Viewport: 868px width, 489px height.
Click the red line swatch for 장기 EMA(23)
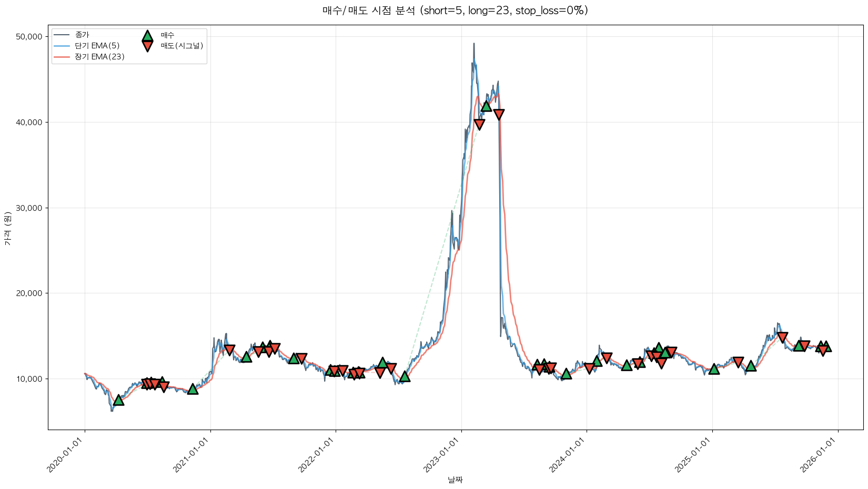pyautogui.click(x=62, y=57)
